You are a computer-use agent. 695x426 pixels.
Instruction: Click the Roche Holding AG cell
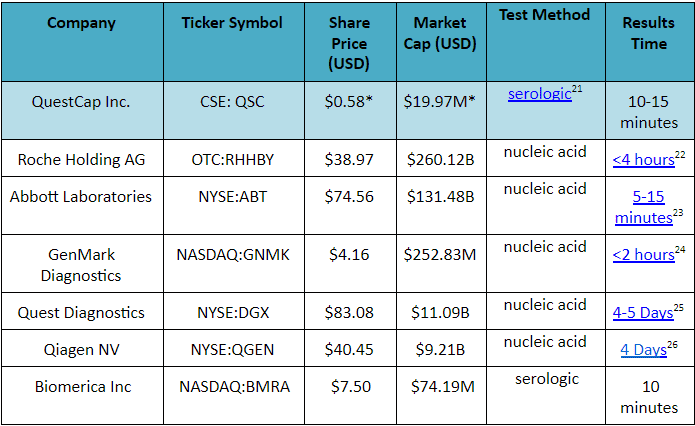coord(82,158)
